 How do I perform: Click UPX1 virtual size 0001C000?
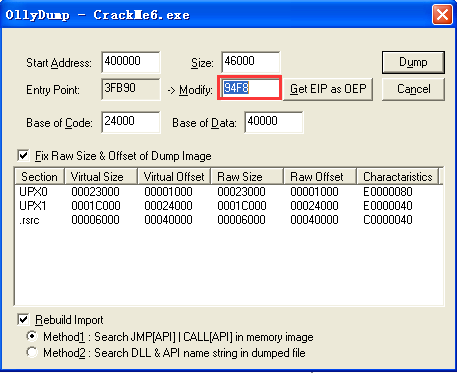(96, 206)
